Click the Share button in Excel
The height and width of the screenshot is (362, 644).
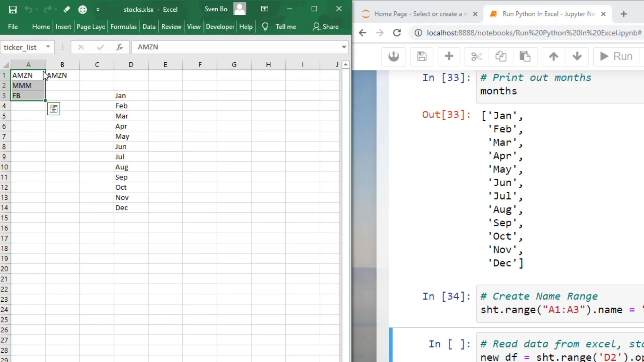(325, 26)
